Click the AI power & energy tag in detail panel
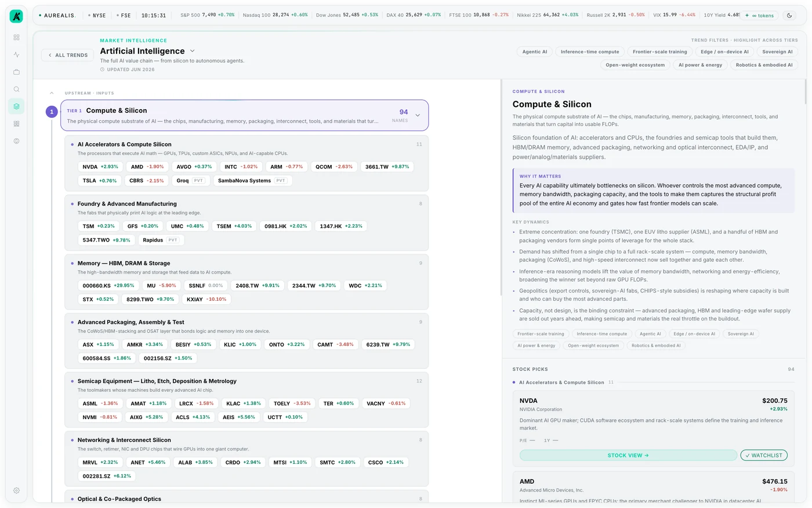The height and width of the screenshot is (508, 812). tap(536, 345)
